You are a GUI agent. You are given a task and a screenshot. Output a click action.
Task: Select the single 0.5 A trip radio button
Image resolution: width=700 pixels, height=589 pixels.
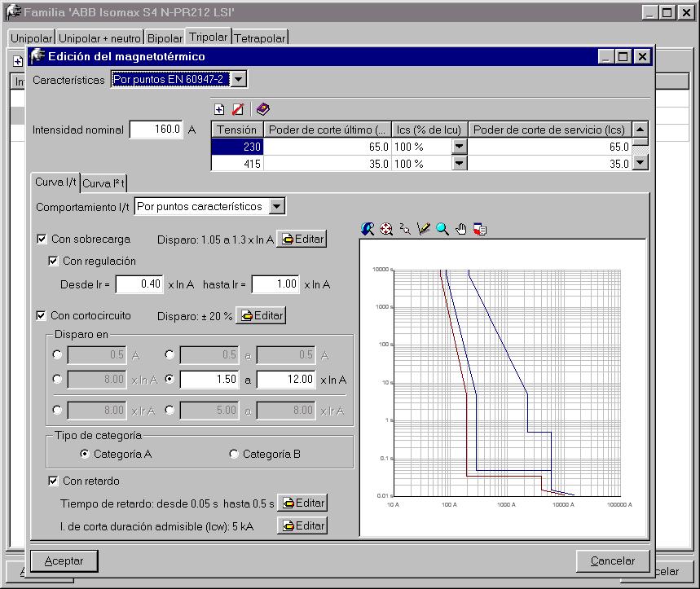57,354
